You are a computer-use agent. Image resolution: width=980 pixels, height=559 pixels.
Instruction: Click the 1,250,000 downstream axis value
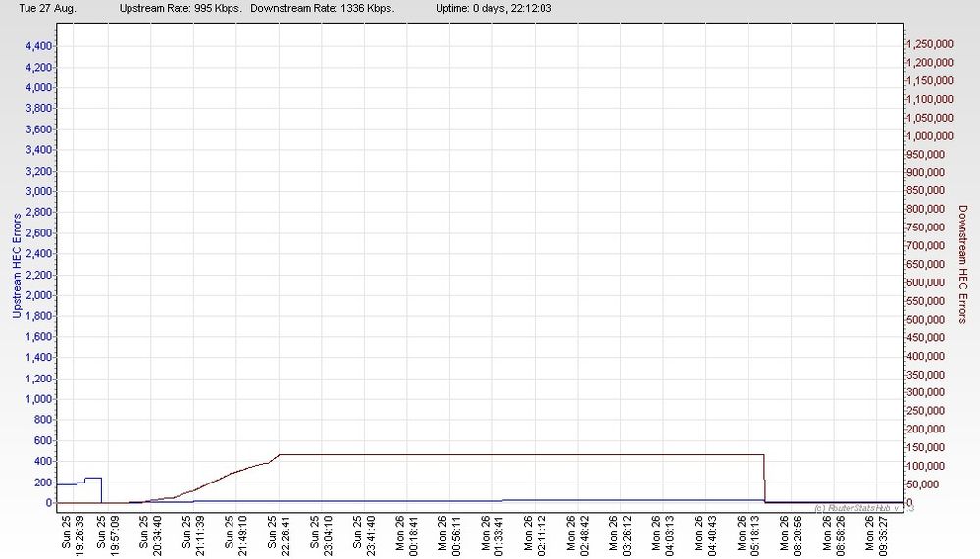[x=931, y=44]
